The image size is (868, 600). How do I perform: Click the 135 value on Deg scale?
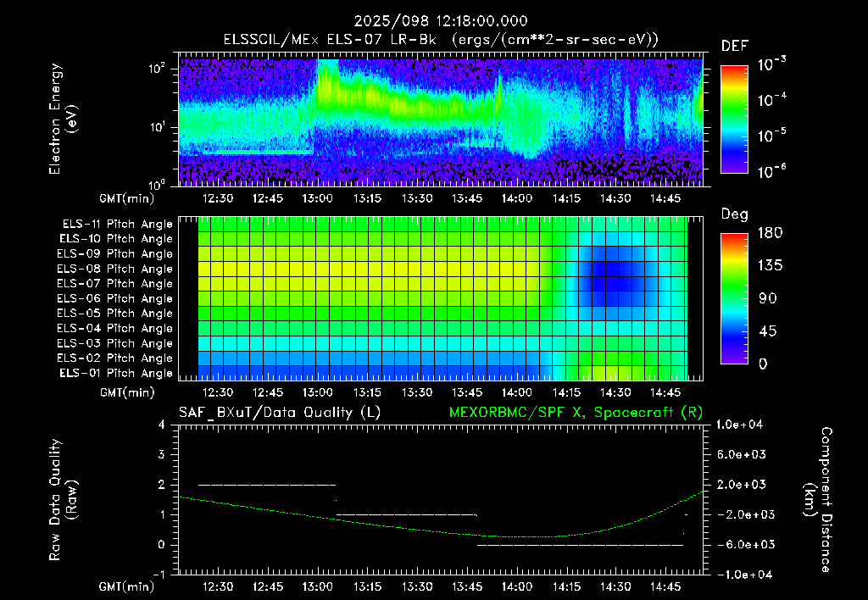coord(770,266)
